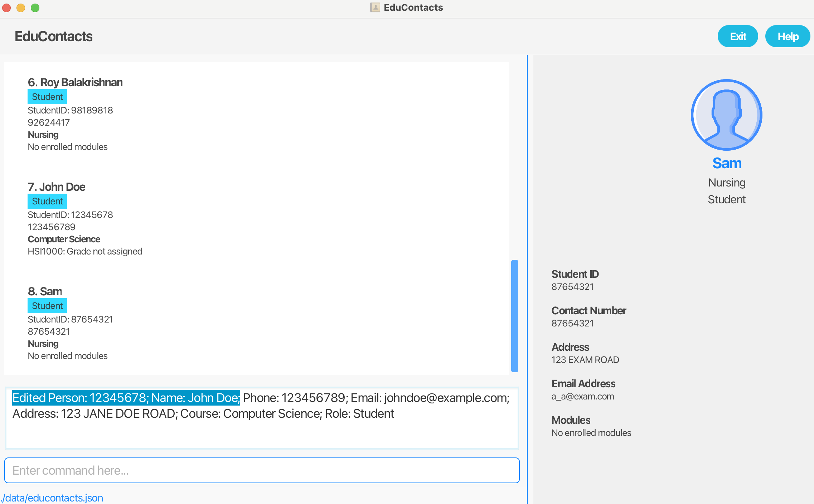The width and height of the screenshot is (814, 504).
Task: Click the green macOS fullscreen button
Action: pyautogui.click(x=35, y=8)
